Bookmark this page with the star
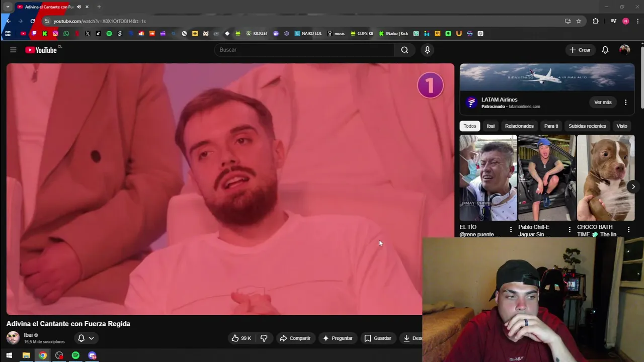This screenshot has height=362, width=644. (579, 21)
